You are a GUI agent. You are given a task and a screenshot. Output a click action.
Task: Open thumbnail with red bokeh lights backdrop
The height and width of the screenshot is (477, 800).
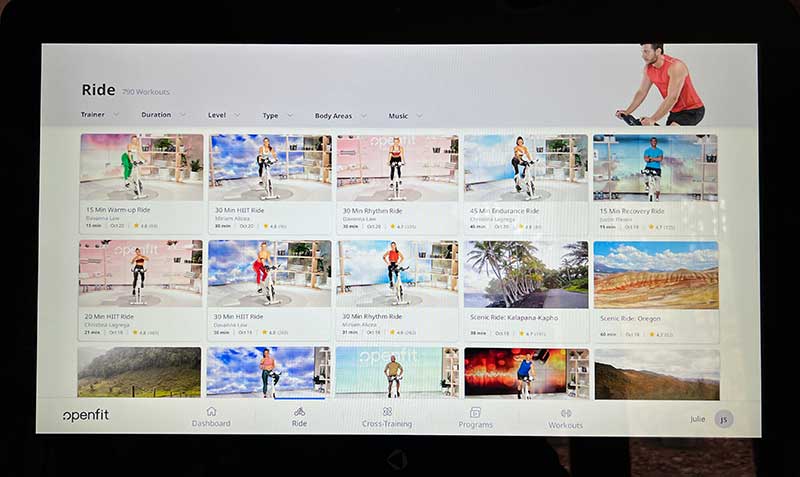pos(527,374)
